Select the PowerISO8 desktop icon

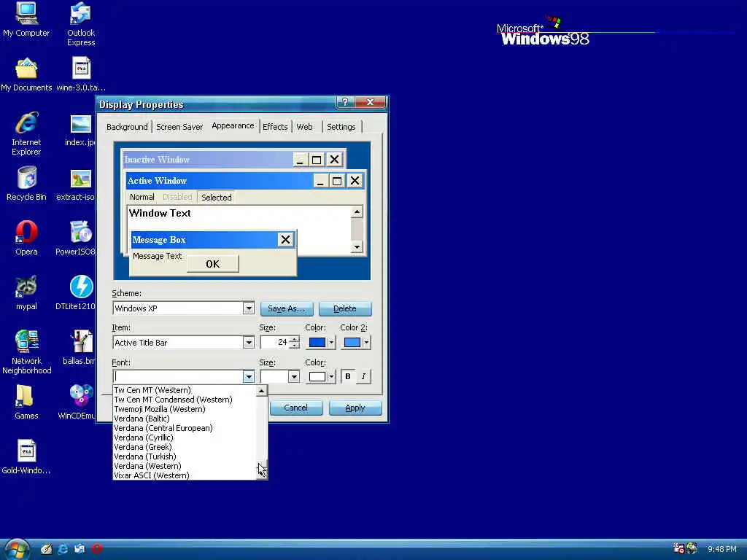(x=76, y=238)
